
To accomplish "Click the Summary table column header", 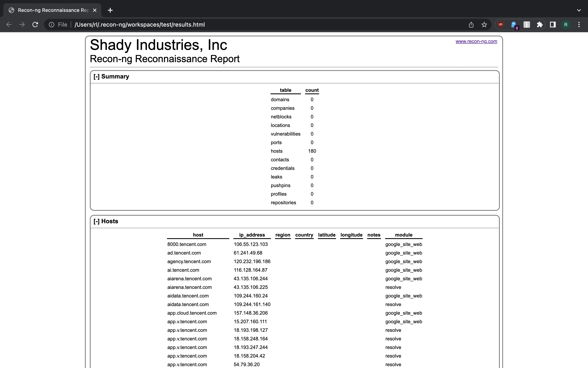I will pyautogui.click(x=285, y=90).
